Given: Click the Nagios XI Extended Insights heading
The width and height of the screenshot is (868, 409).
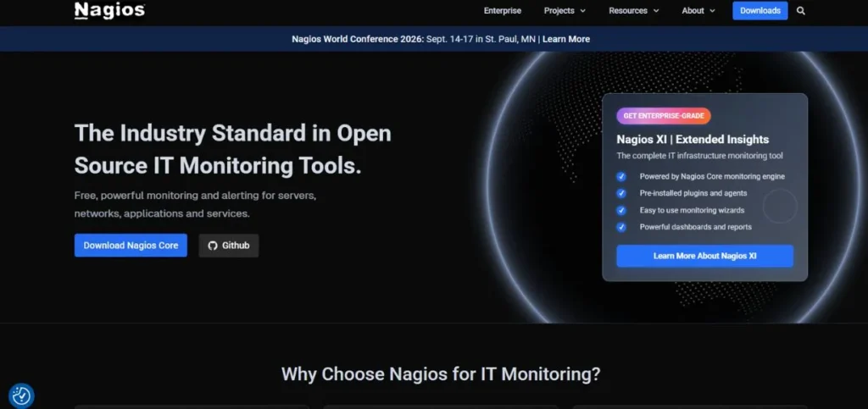Looking at the screenshot, I should [693, 139].
